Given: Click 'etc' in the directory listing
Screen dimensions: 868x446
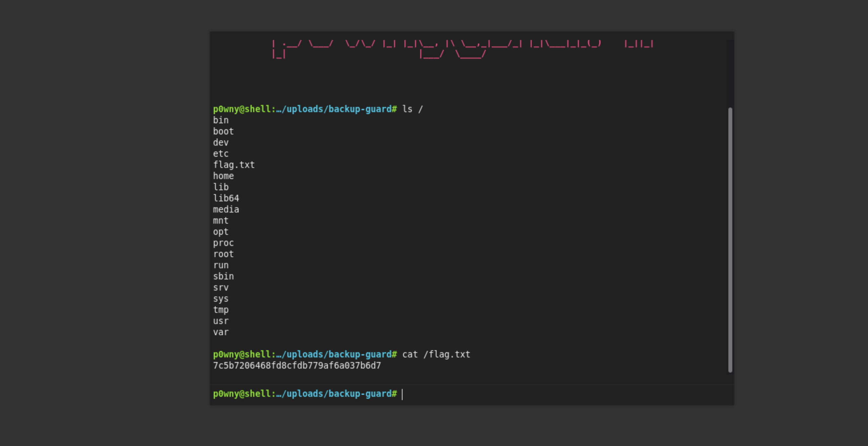Looking at the screenshot, I should (x=221, y=154).
